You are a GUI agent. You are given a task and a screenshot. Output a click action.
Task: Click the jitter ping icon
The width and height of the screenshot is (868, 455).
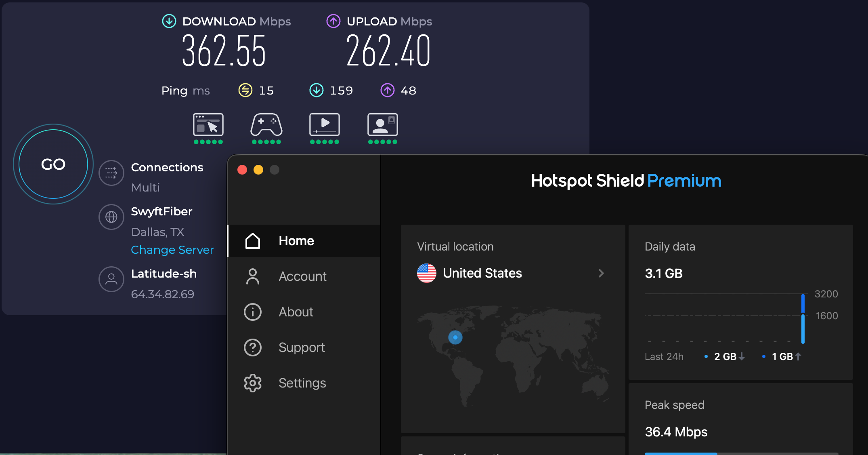(x=245, y=90)
